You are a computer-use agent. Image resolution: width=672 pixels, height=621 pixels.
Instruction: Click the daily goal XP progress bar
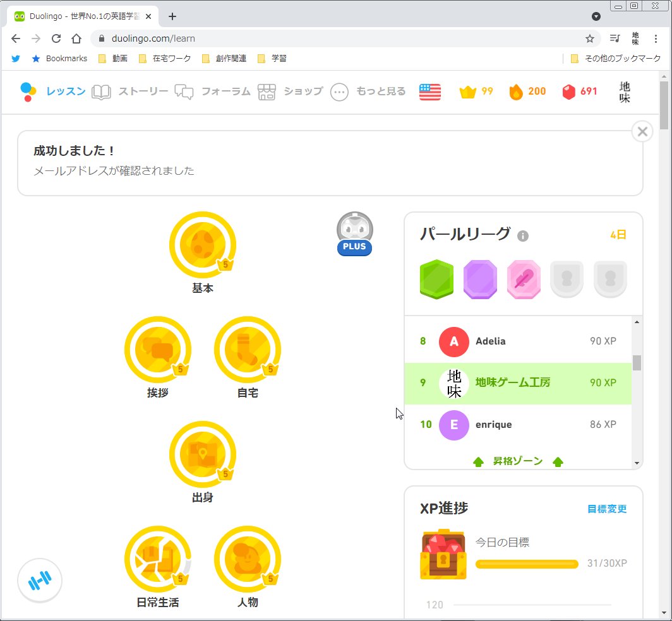tap(527, 564)
